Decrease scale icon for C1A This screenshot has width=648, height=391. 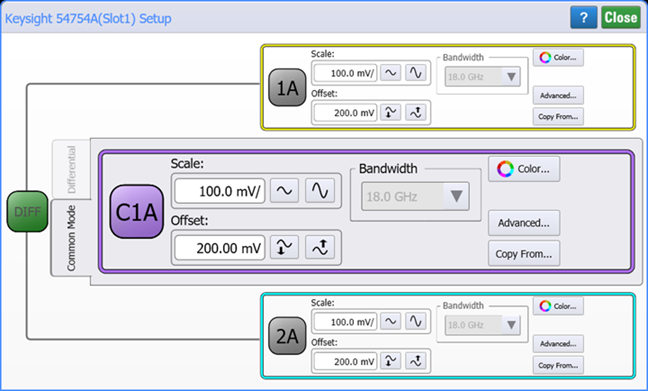click(x=284, y=191)
